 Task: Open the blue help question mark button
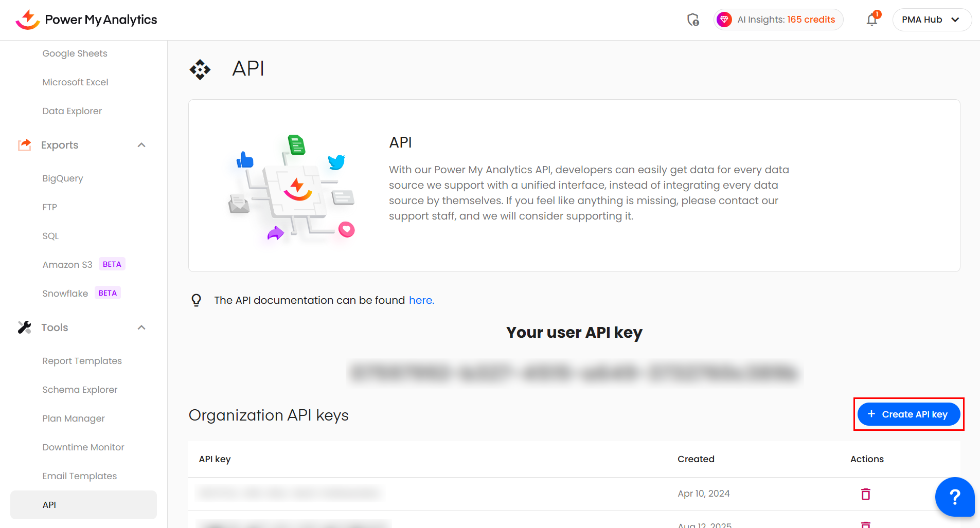(954, 497)
